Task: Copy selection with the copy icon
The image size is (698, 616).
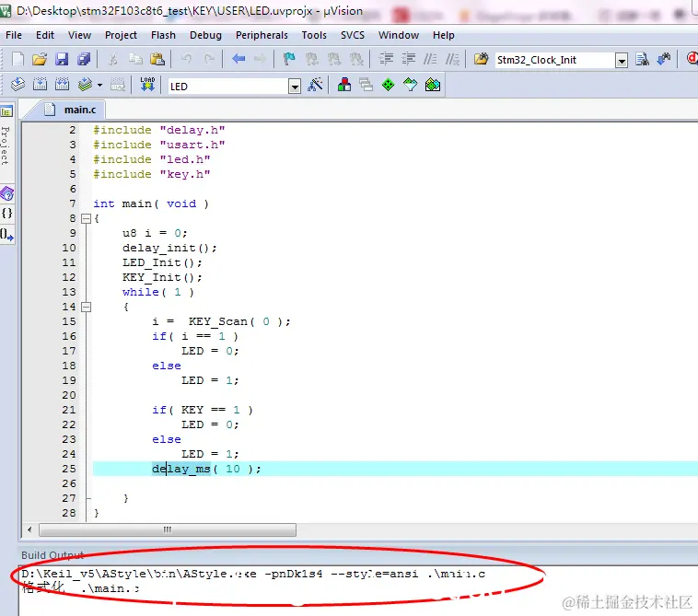Action: (135, 59)
